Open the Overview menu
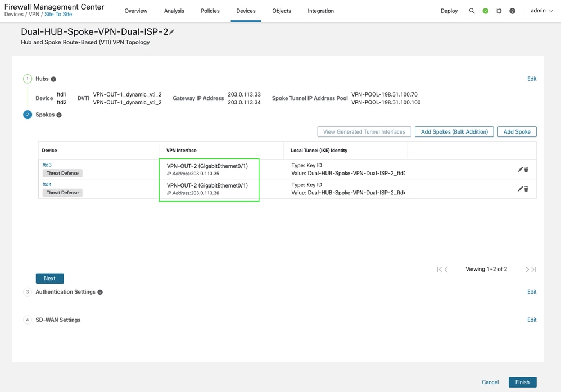 (x=135, y=11)
